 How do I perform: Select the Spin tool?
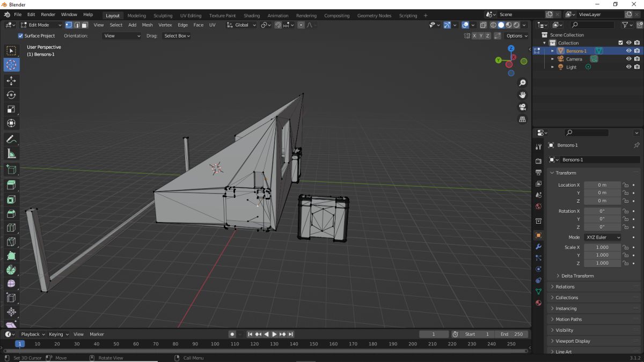(x=11, y=270)
